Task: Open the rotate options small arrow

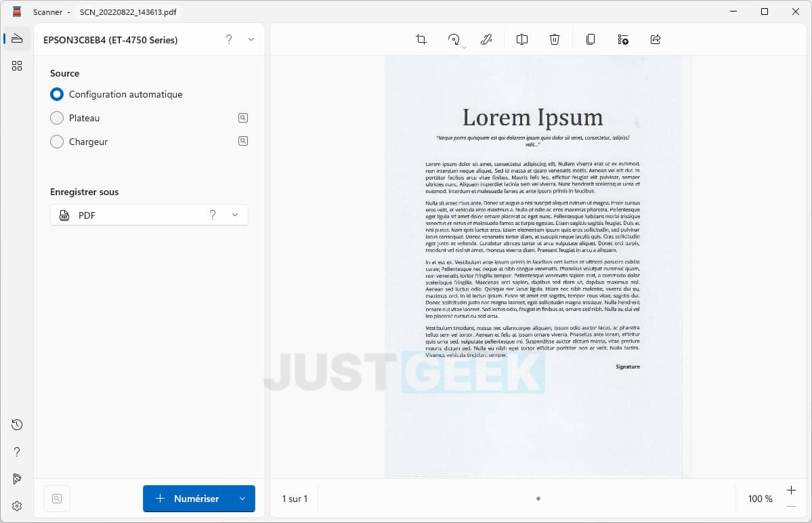Action: coord(464,47)
